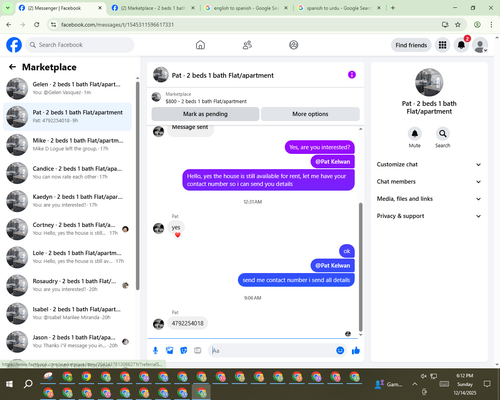
Task: Open the Facebook logo home link
Action: pos(14,45)
